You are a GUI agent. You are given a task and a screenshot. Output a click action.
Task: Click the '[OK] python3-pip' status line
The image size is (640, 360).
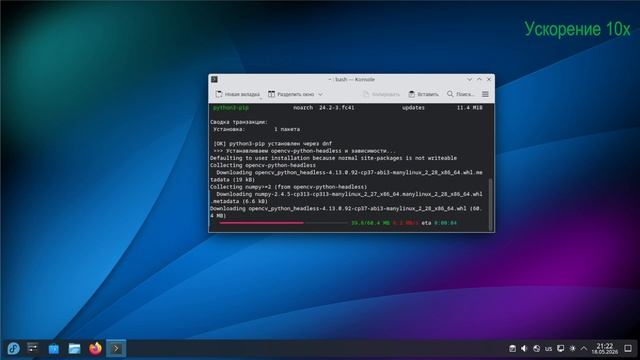pos(273,144)
